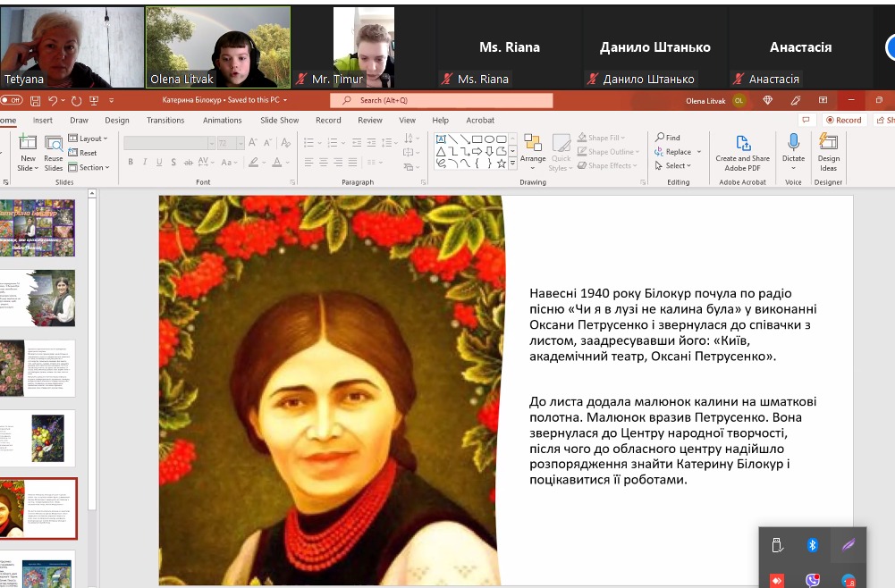Click the Increase Font Size icon
Image resolution: width=895 pixels, height=588 pixels.
(x=253, y=143)
